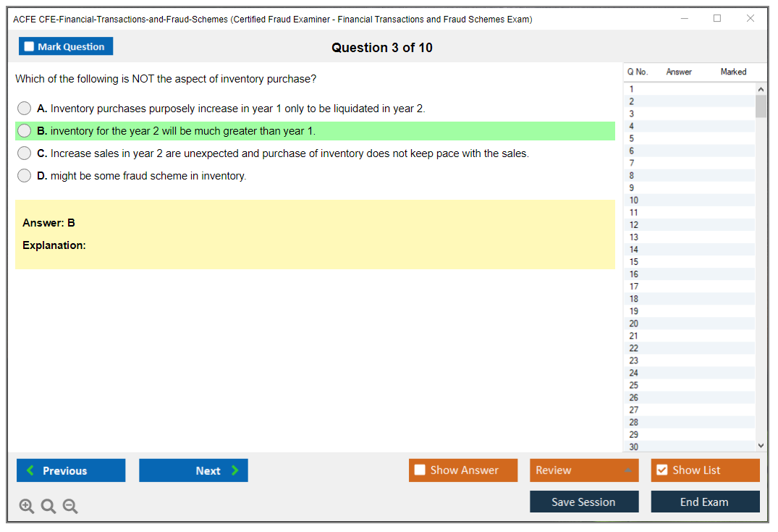Open the Review dropdown menu
Image resolution: width=778 pixels, height=532 pixels.
pyautogui.click(x=584, y=470)
